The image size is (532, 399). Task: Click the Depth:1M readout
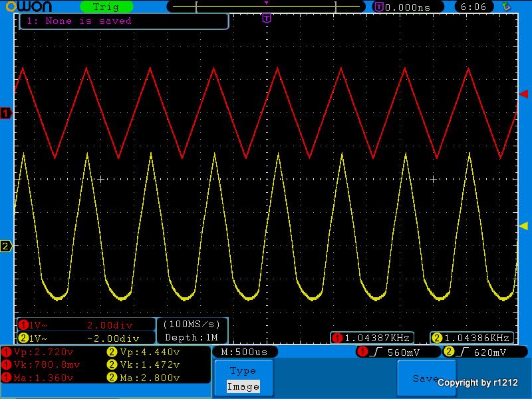tap(192, 338)
